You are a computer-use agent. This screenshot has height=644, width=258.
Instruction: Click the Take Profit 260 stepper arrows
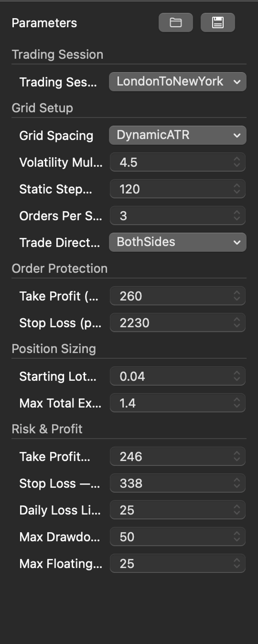pos(237,296)
